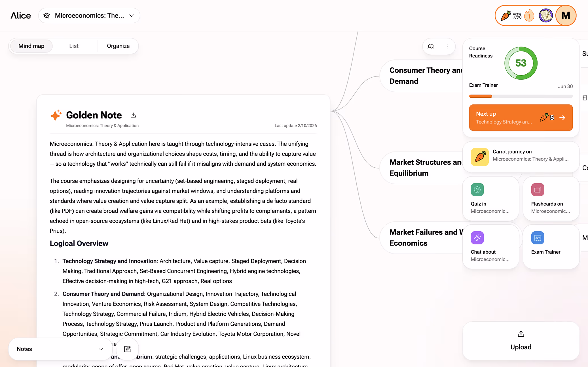Check the Course Readiness progress ring
The width and height of the screenshot is (588, 367).
pyautogui.click(x=521, y=63)
